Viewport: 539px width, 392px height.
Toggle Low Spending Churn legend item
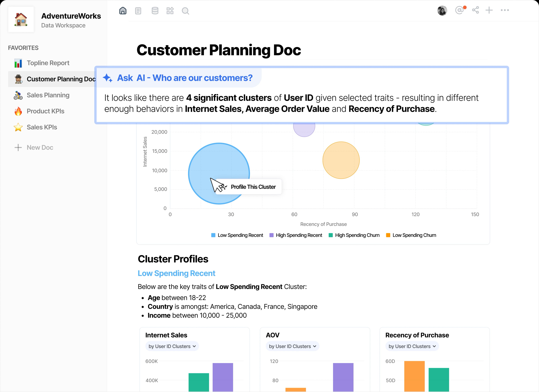[x=411, y=235]
